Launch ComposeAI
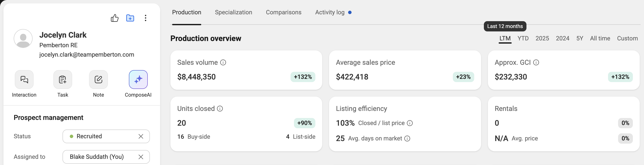Image resolution: width=644 pixels, height=165 pixels. click(x=138, y=79)
